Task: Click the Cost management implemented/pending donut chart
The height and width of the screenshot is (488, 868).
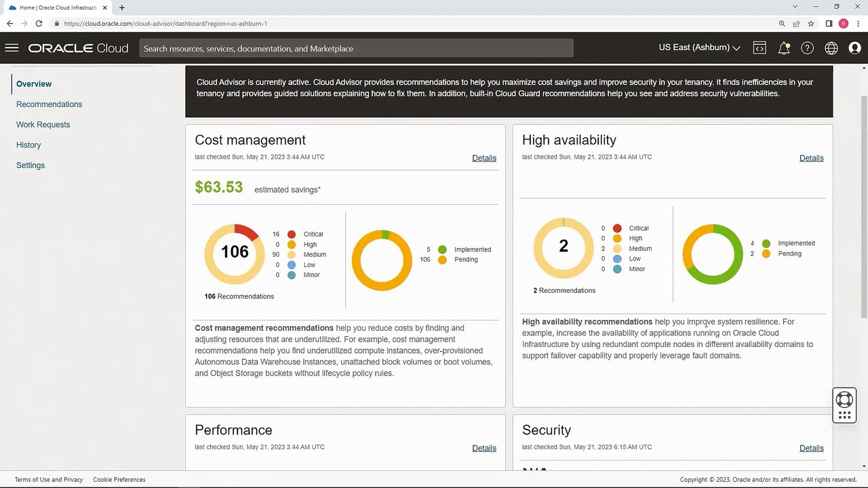Action: coord(382,260)
